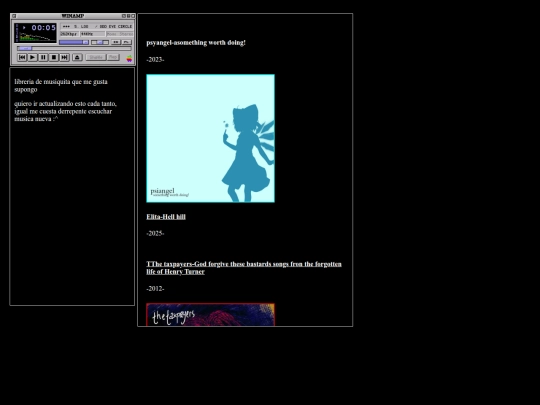This screenshot has width=540, height=405.
Task: Click psyangel-asomething worth doing! heading
Action: point(196,43)
